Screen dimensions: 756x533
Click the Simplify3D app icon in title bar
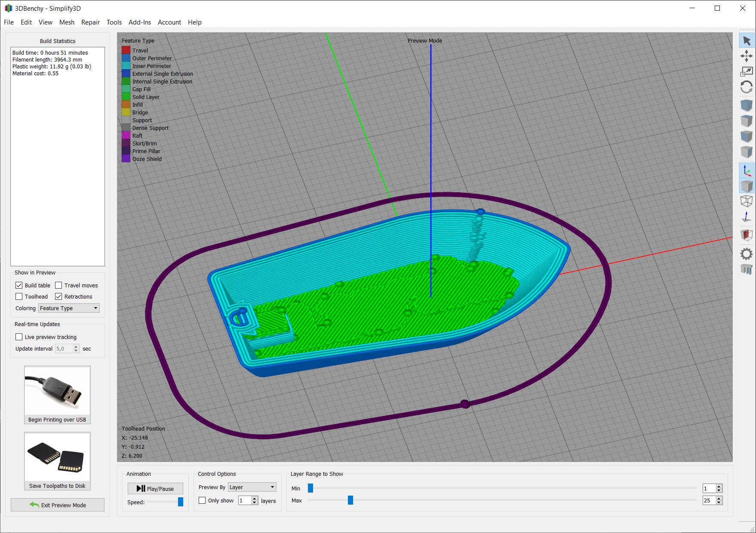tap(9, 8)
